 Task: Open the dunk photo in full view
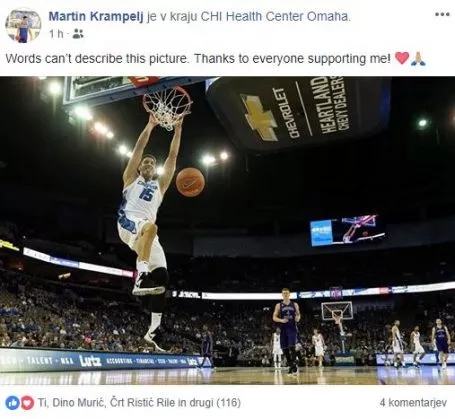pos(227,231)
